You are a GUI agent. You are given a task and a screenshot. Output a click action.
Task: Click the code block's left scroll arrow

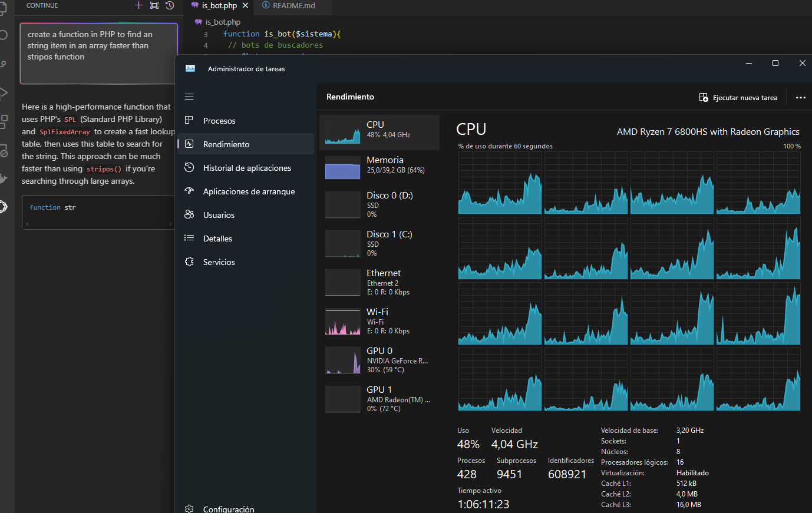point(27,224)
